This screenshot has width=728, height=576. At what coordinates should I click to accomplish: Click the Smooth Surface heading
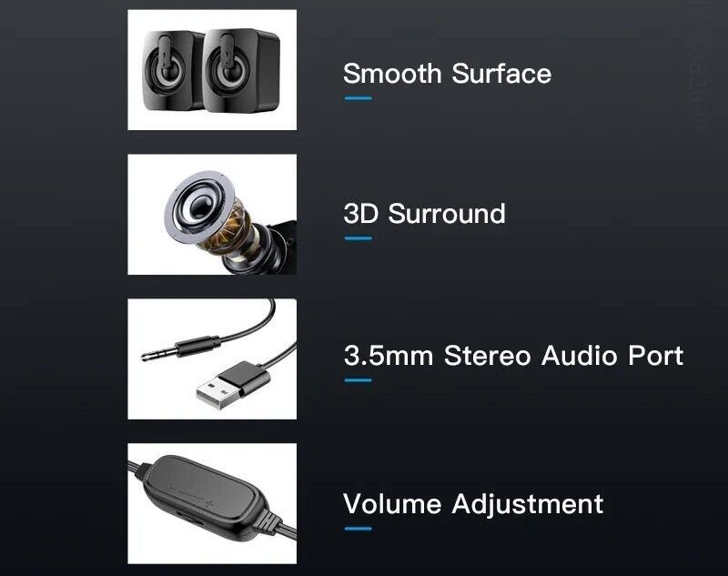(447, 74)
